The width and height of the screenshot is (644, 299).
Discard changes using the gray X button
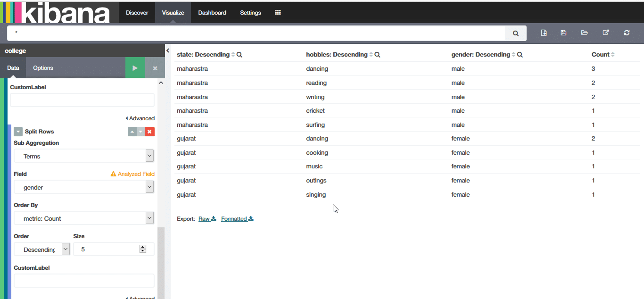(155, 68)
